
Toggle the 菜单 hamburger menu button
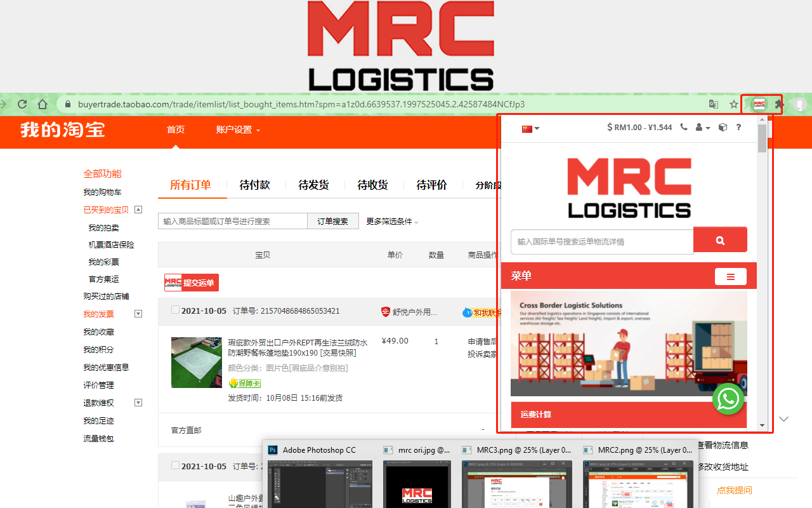click(x=731, y=277)
